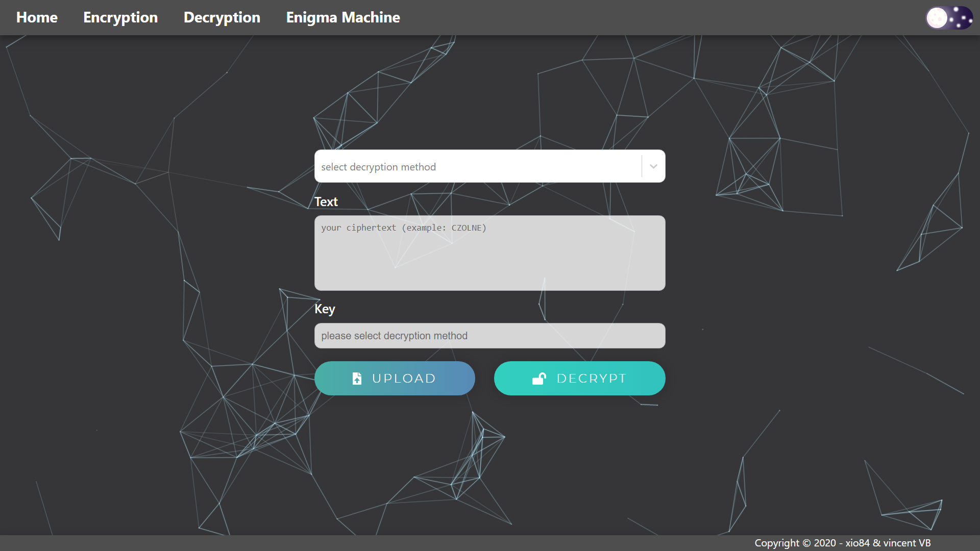This screenshot has height=551, width=980.
Task: Click the Encryption navigation menu item
Action: click(120, 17)
